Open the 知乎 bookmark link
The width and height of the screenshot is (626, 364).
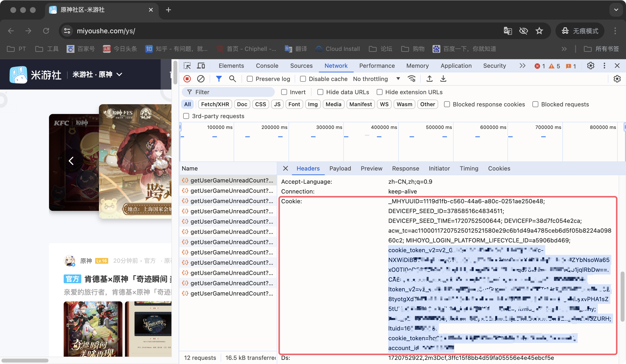tap(177, 49)
